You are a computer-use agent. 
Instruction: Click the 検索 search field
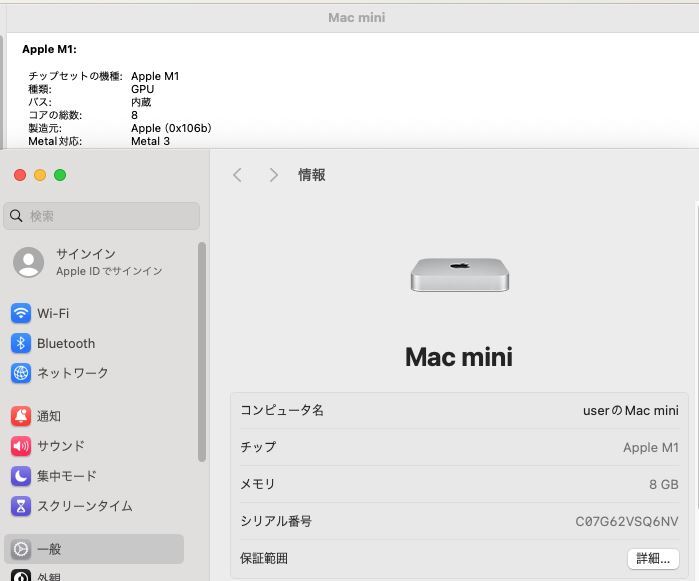point(102,216)
